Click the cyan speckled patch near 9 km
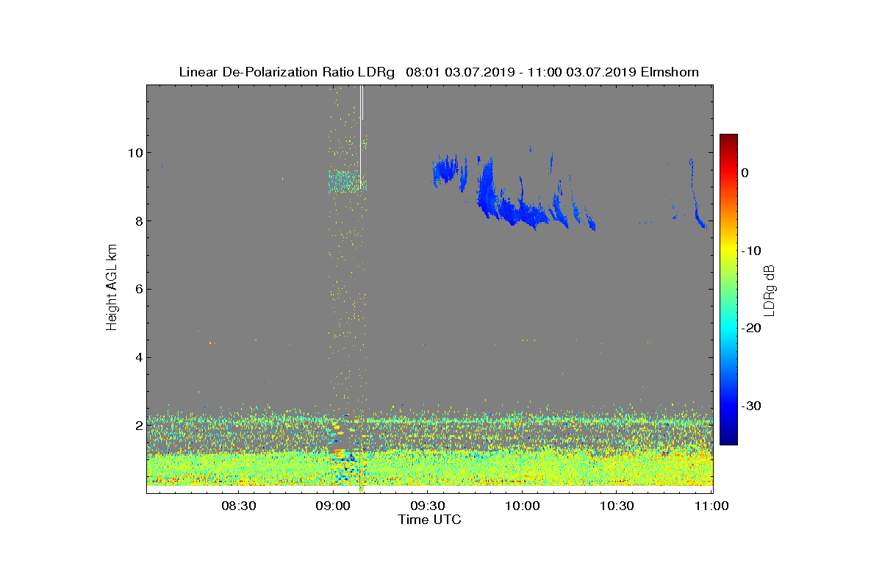 (x=346, y=181)
